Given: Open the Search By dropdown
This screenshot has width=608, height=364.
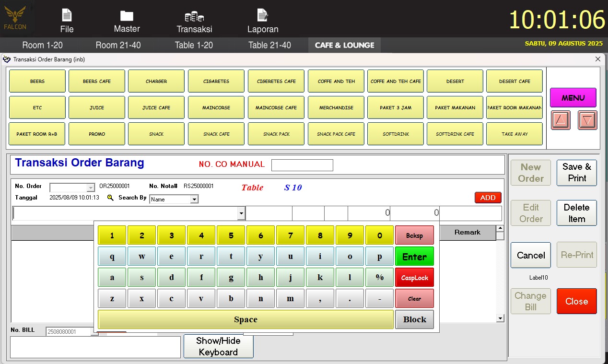Looking at the screenshot, I should pyautogui.click(x=194, y=200).
